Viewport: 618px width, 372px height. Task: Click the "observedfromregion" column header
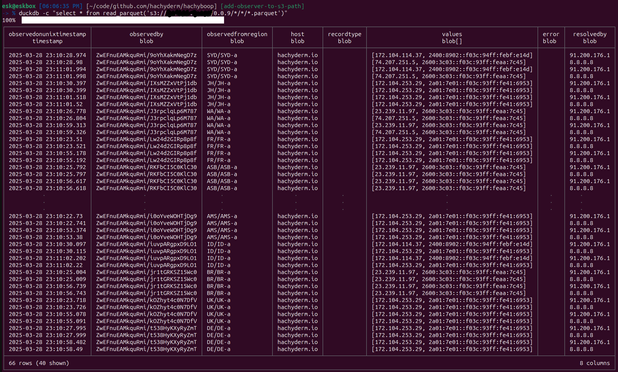237,34
